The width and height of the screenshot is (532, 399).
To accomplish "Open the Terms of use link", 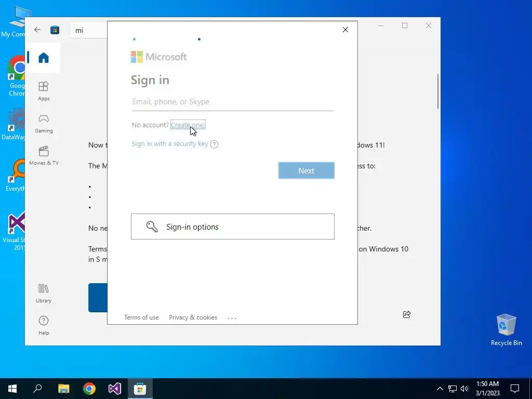I will 141,317.
